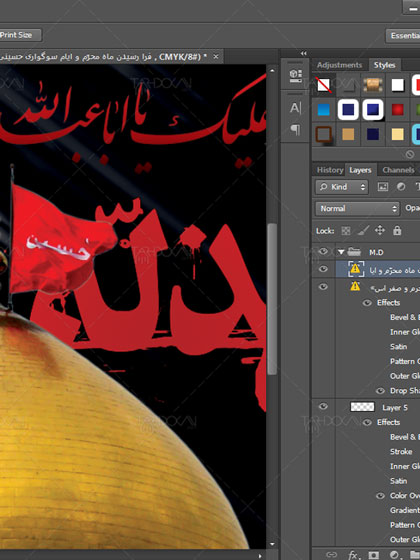Click the Link Layers icon
420x560 pixels.
click(x=332, y=555)
